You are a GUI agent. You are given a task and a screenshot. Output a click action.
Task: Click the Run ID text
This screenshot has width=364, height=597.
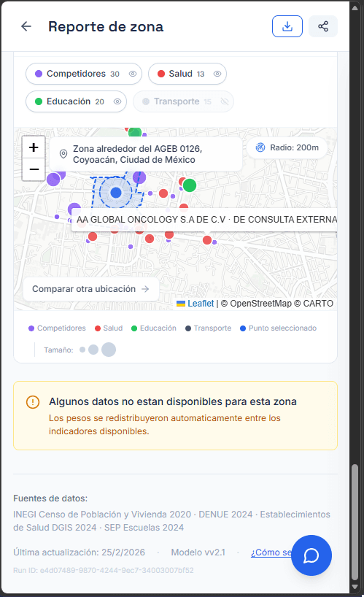pyautogui.click(x=104, y=570)
